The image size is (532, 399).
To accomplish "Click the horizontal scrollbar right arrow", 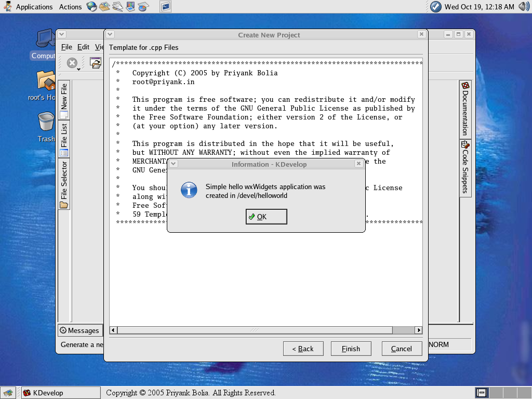I will pos(419,330).
